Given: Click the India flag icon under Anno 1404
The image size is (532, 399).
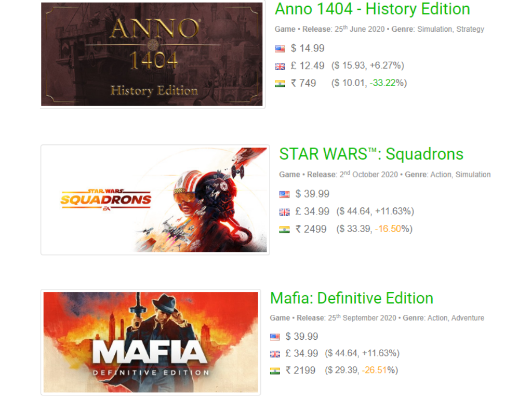Looking at the screenshot, I should pyautogui.click(x=280, y=84).
